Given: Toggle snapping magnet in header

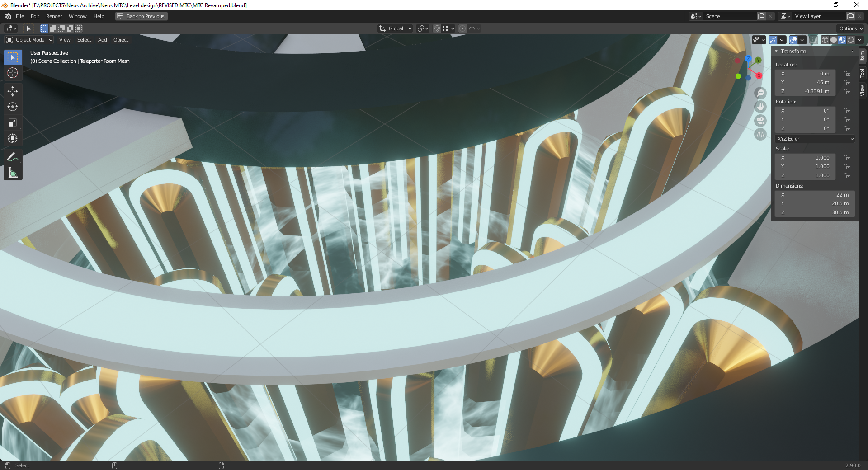Looking at the screenshot, I should coord(436,28).
